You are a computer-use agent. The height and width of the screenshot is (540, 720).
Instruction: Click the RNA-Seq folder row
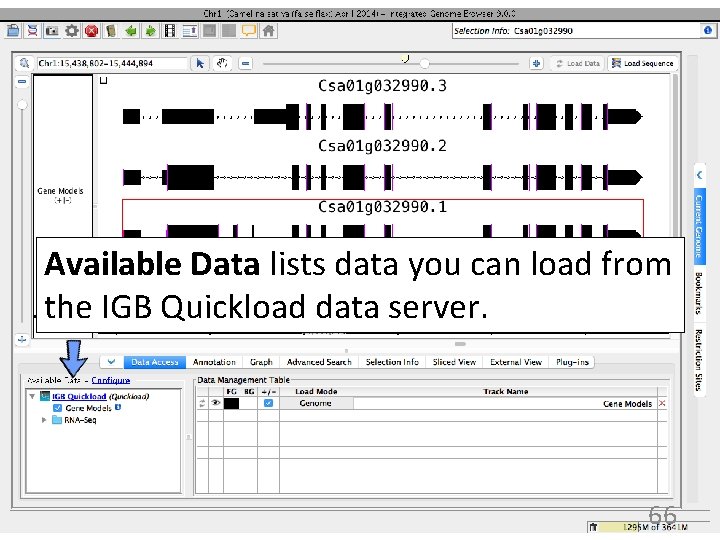point(74,420)
